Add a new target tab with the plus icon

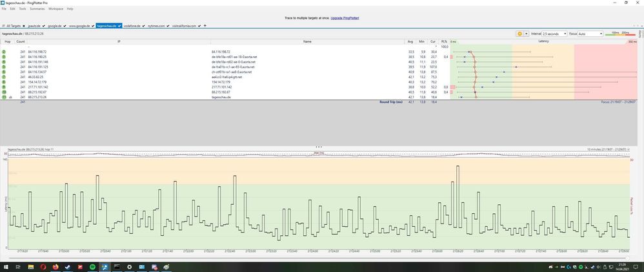(205, 25)
